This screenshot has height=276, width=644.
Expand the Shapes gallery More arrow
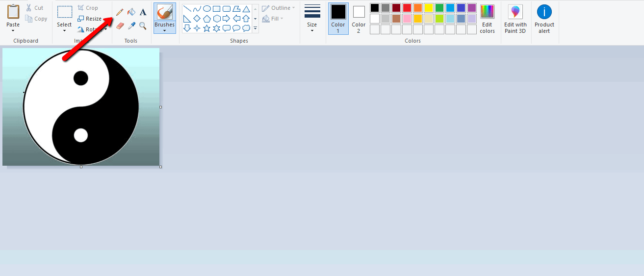pos(255,28)
